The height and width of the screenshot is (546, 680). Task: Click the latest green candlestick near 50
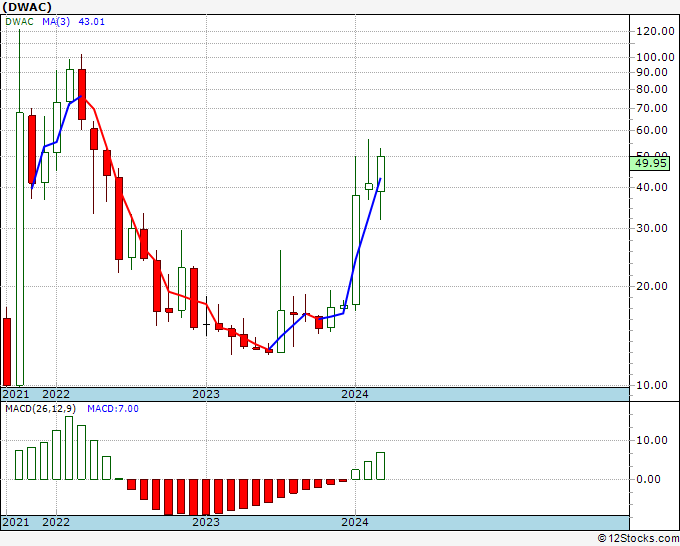click(x=381, y=174)
